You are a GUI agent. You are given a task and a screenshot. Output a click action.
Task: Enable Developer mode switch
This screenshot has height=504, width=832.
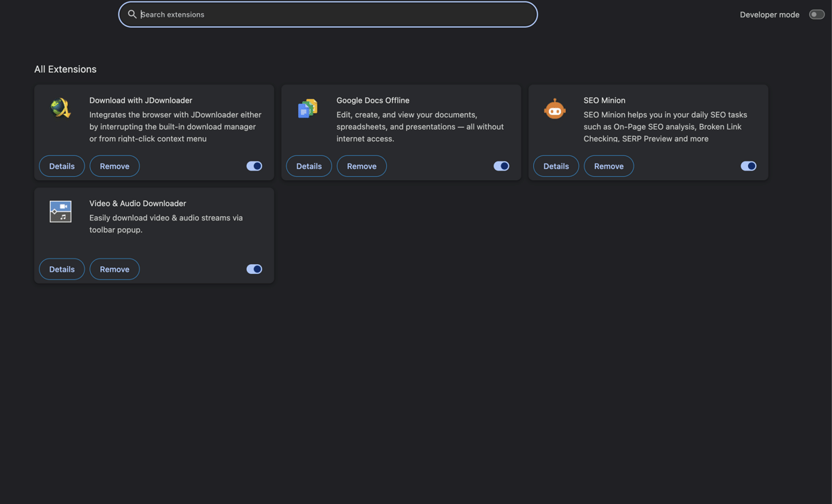click(816, 15)
